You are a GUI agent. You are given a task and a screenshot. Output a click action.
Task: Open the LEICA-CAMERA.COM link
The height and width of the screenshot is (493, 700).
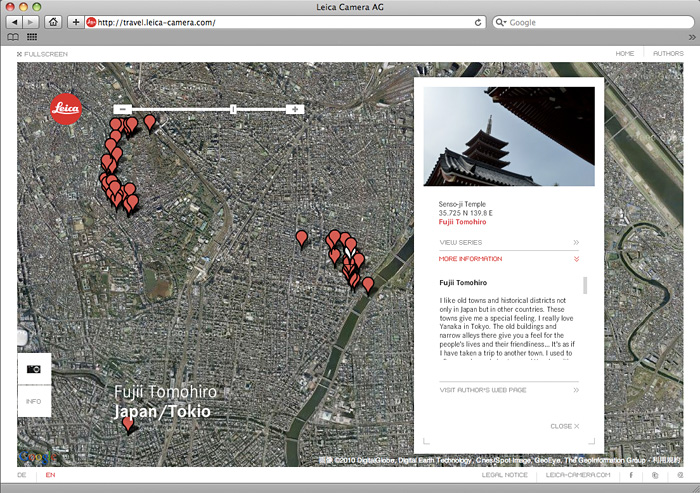(x=578, y=475)
